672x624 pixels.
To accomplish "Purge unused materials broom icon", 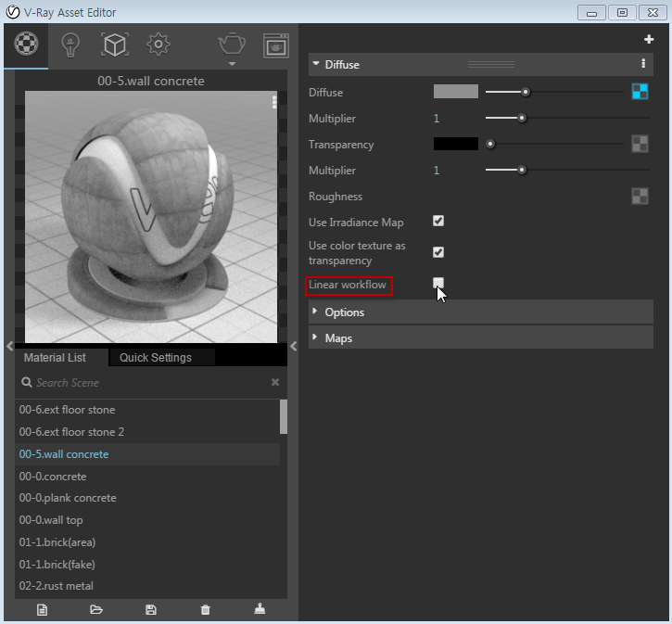I will pos(260,608).
